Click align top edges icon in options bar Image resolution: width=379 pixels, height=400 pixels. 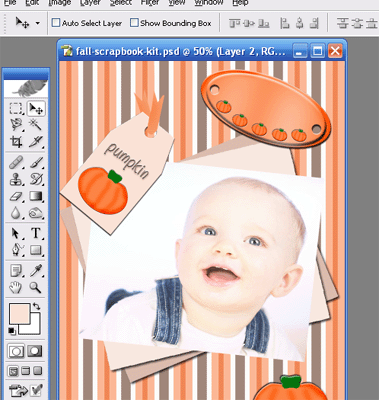[235, 23]
